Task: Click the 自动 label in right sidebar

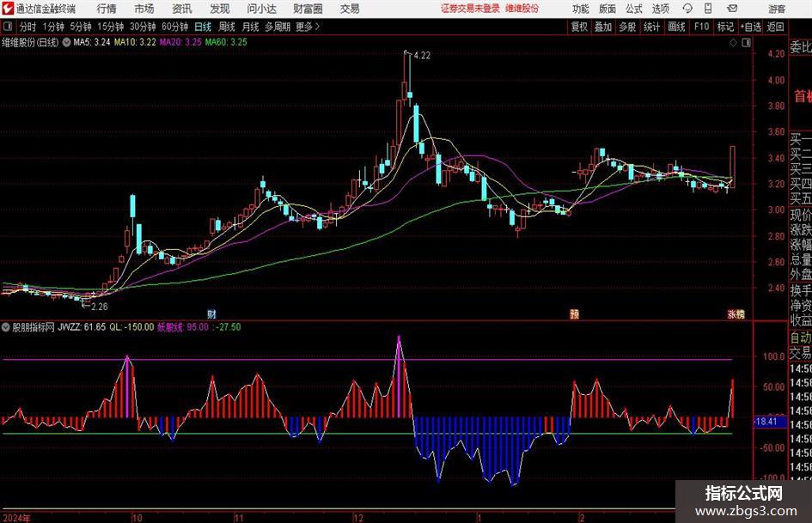Action: (x=801, y=338)
